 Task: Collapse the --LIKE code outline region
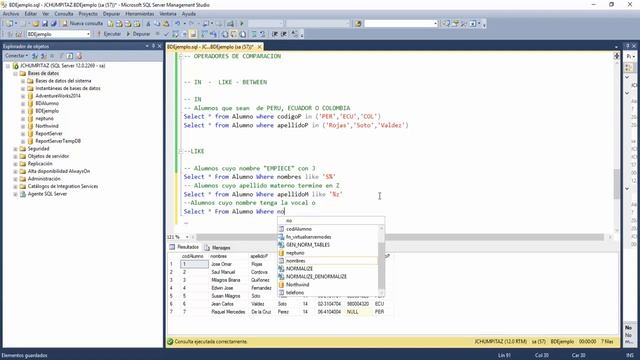pyautogui.click(x=181, y=151)
